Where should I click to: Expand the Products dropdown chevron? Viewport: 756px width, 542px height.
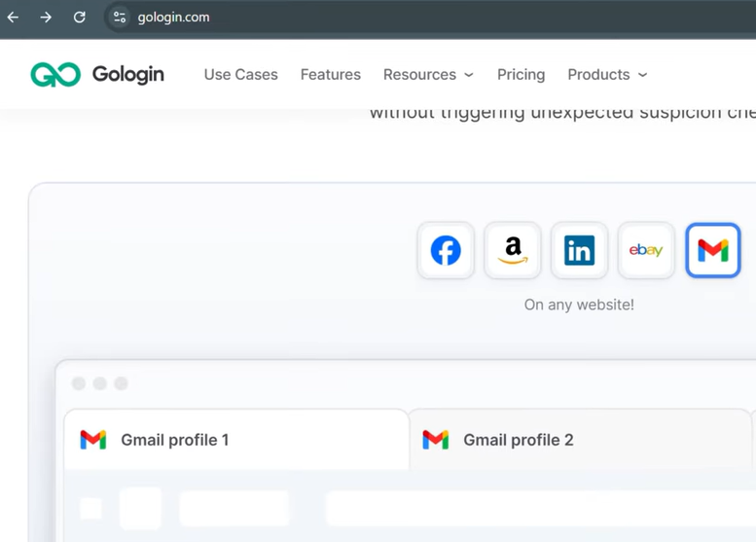pos(642,75)
